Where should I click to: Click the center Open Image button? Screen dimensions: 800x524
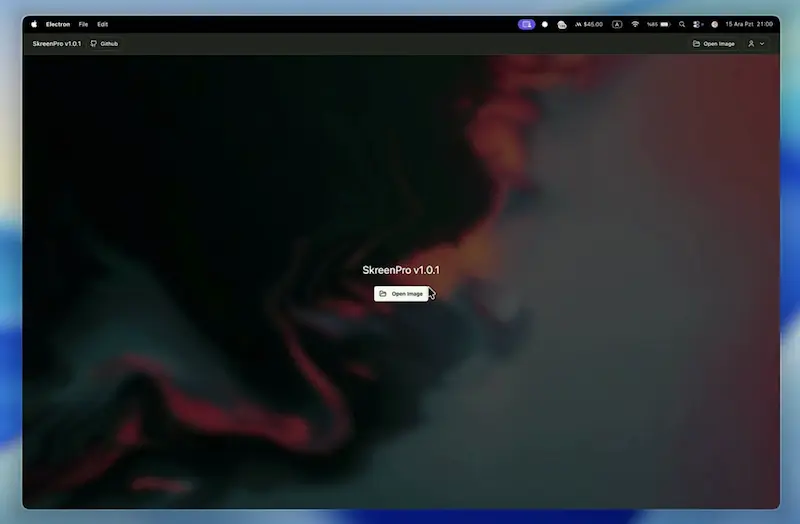click(402, 294)
